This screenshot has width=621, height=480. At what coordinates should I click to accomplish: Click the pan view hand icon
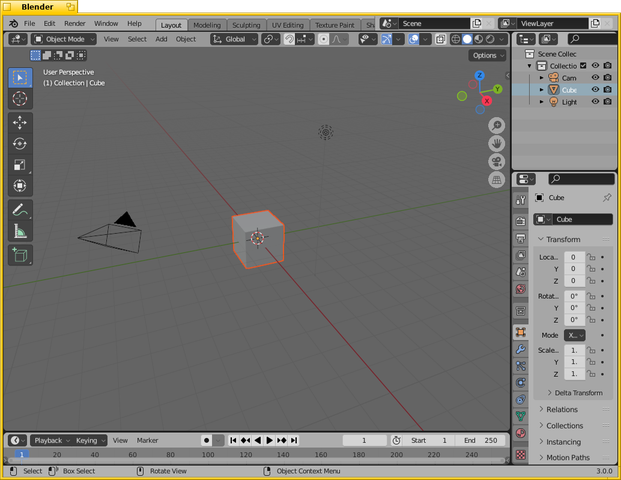pyautogui.click(x=496, y=144)
